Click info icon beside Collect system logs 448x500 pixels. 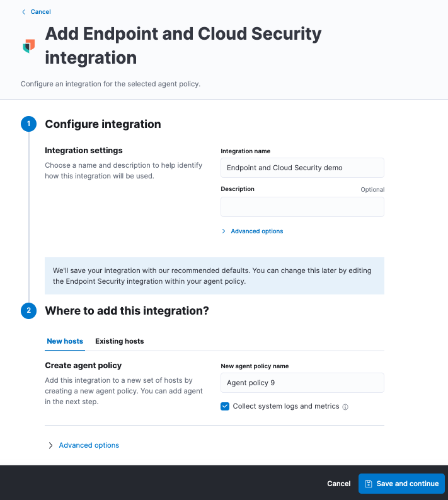click(x=345, y=407)
